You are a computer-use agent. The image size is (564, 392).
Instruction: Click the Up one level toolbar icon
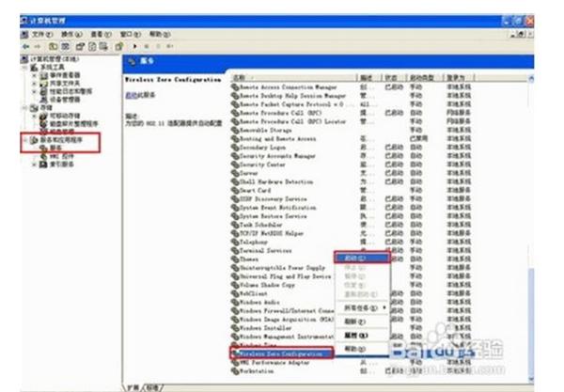click(x=54, y=46)
